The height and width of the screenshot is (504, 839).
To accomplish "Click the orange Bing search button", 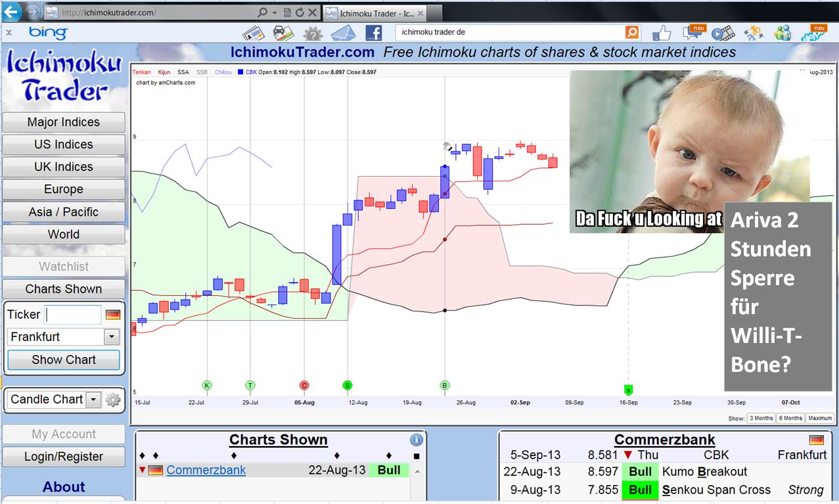I will click(x=631, y=32).
